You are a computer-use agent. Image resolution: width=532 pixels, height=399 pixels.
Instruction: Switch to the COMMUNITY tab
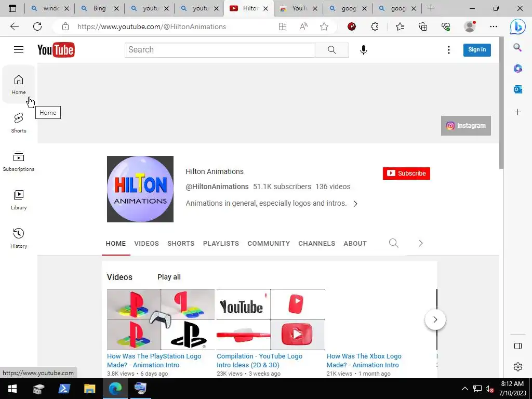click(x=269, y=243)
